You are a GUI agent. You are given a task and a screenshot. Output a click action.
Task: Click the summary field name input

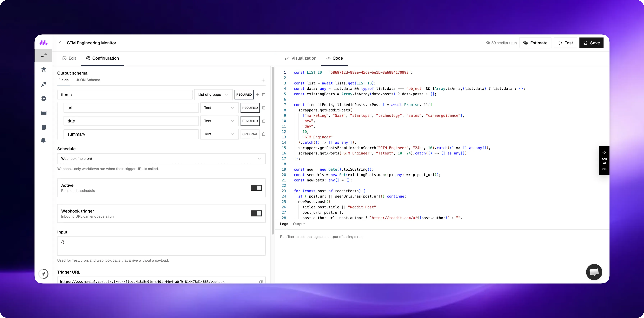pyautogui.click(x=131, y=134)
